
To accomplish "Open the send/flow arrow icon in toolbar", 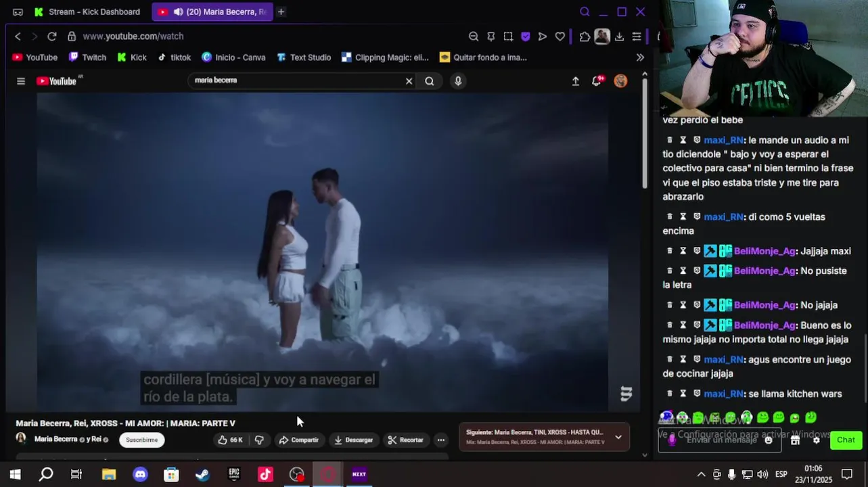I will click(x=543, y=37).
